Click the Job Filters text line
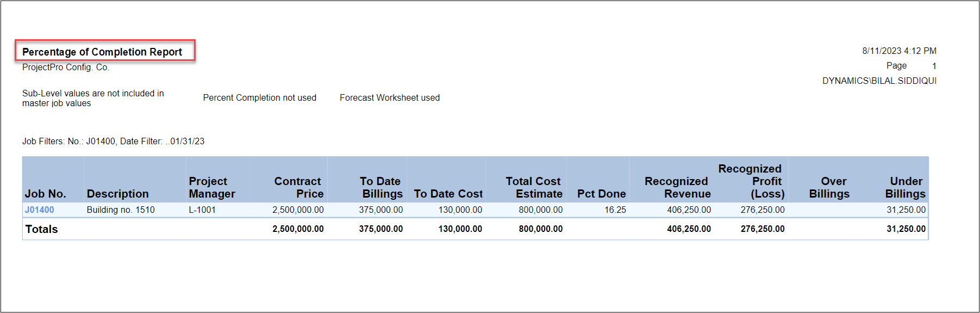Image resolution: width=980 pixels, height=313 pixels. 113,141
